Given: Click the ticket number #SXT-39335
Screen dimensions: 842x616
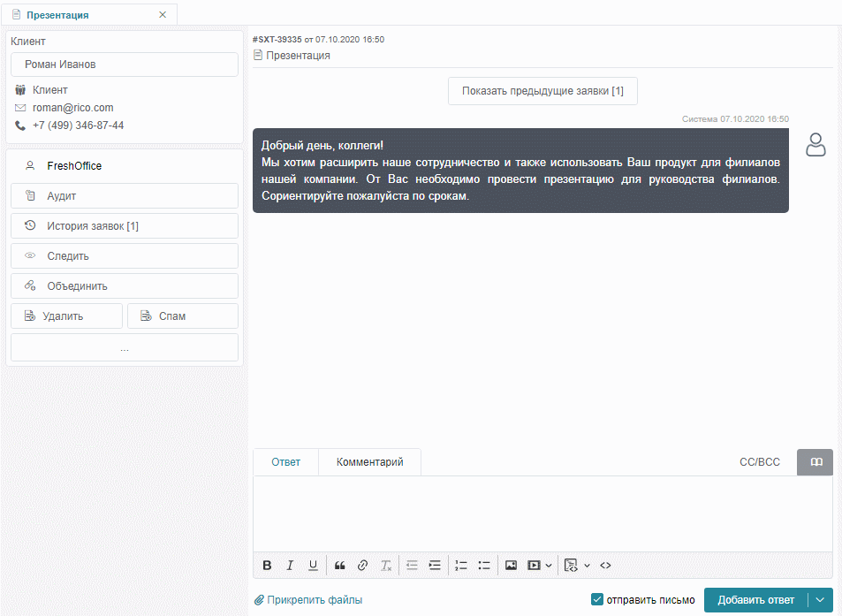Looking at the screenshot, I should coord(277,39).
